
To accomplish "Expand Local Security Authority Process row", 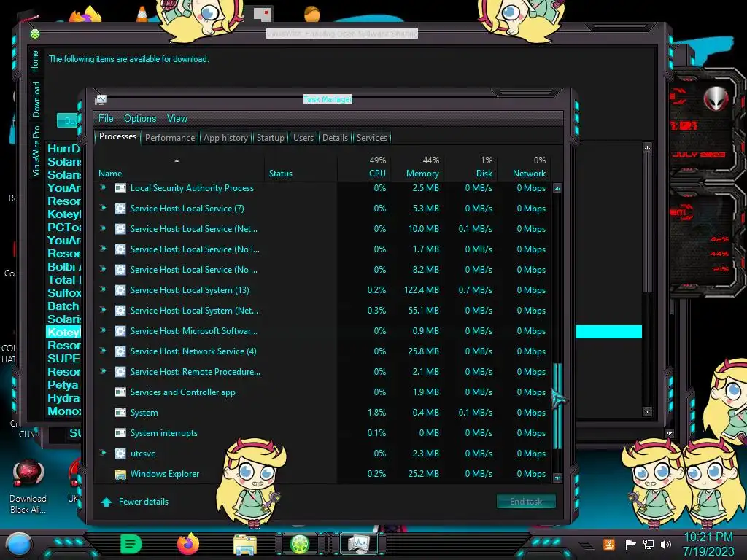I will click(102, 187).
